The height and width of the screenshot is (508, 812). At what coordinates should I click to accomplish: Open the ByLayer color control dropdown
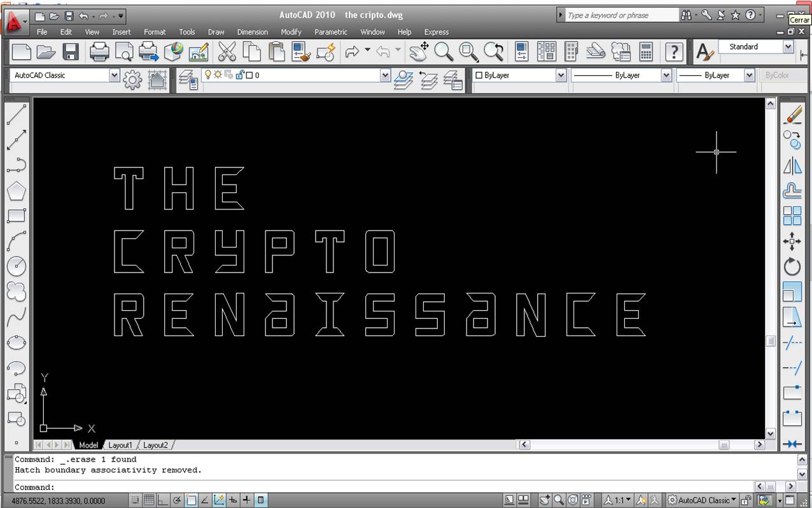click(561, 75)
